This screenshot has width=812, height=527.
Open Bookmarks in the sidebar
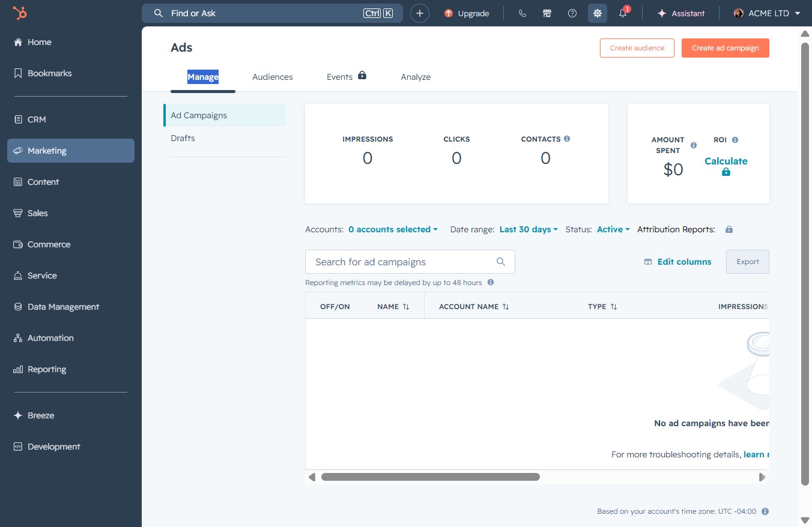click(71, 73)
